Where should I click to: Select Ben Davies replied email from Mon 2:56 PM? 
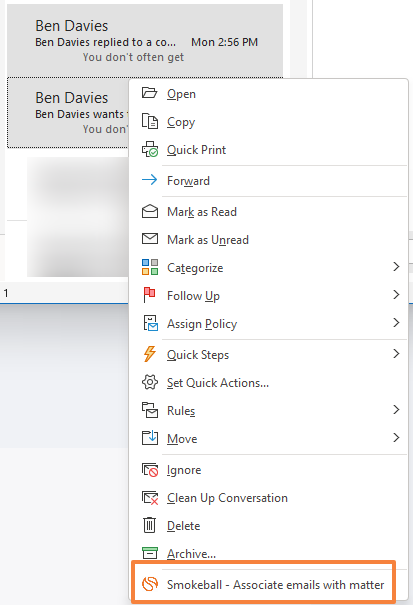pos(145,40)
